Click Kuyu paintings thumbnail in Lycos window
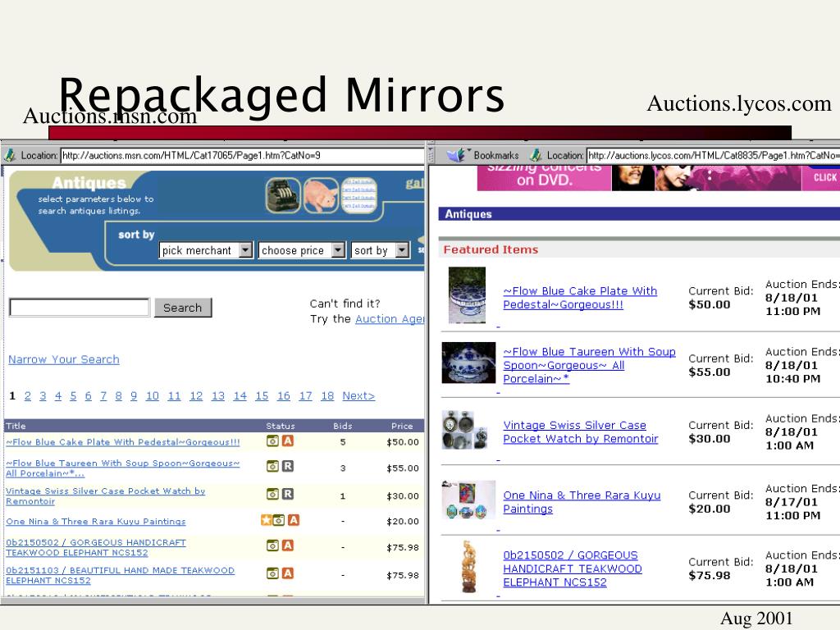 (x=468, y=500)
